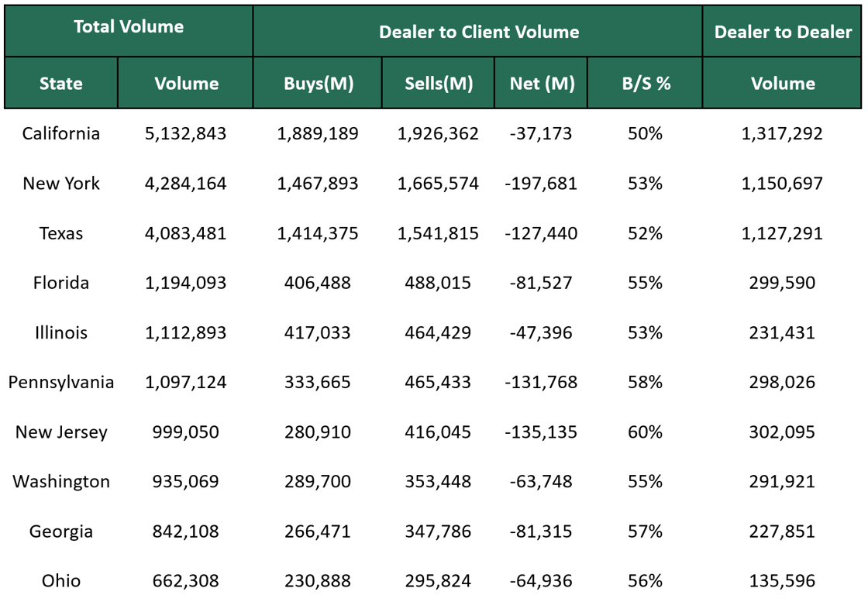Select Pennsylvania's B/S percentage of 58%

pyautogui.click(x=643, y=382)
